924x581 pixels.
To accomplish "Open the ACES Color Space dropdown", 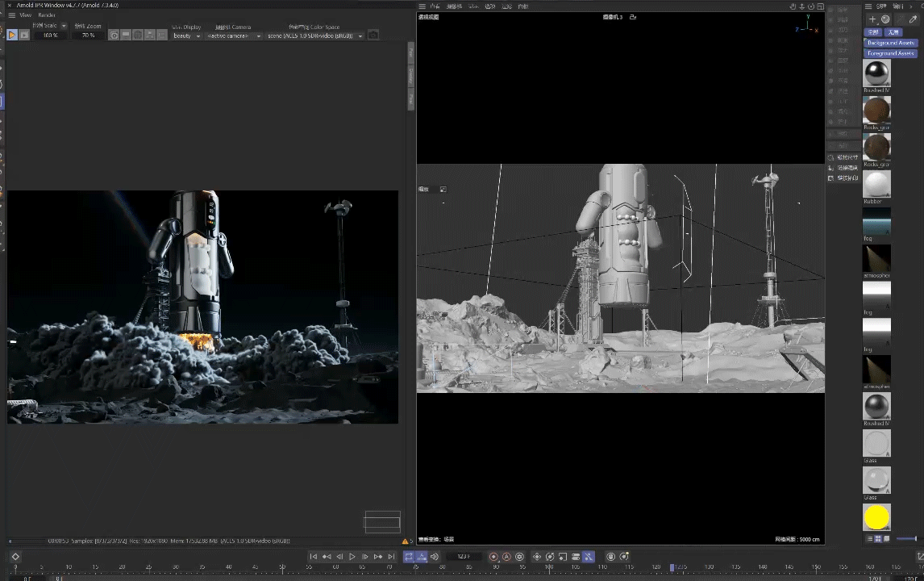I will tap(314, 36).
